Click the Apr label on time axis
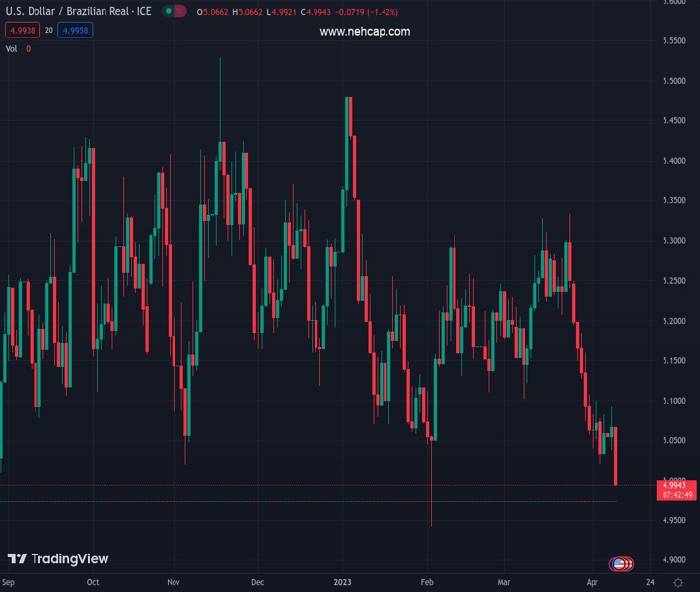 (591, 583)
